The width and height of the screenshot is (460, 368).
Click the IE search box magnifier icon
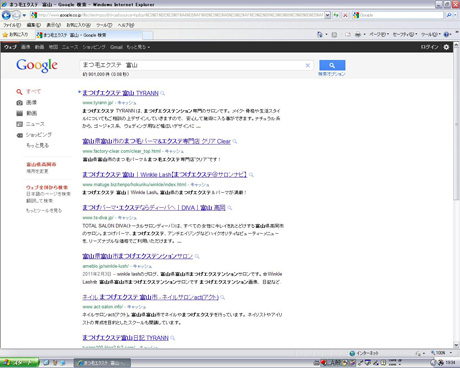449,15
